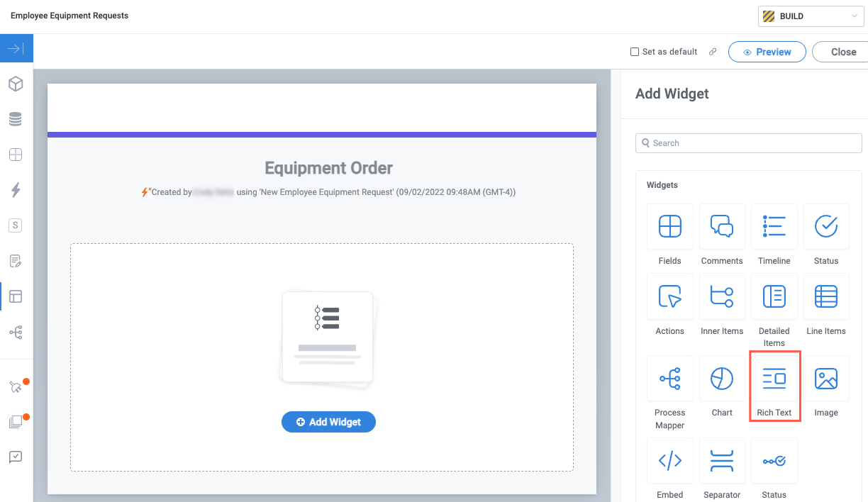Add the Comments widget
Screen dimensions: 868x502
tap(722, 227)
